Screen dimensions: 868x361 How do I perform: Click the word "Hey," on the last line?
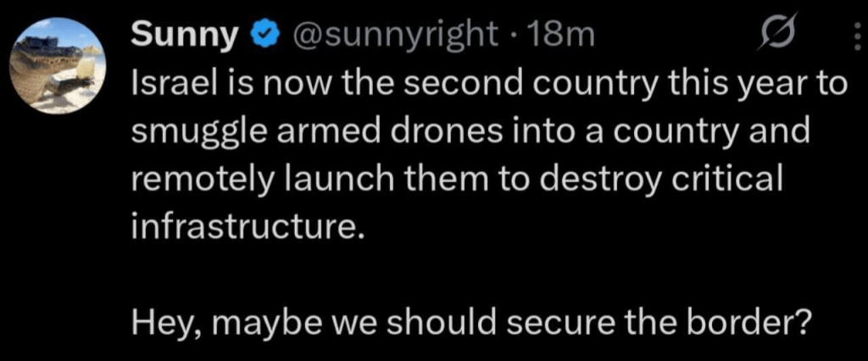pyautogui.click(x=162, y=324)
